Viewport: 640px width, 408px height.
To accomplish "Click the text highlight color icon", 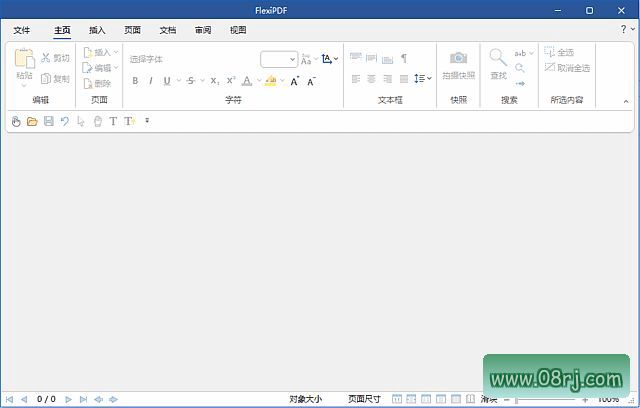I will (x=271, y=81).
